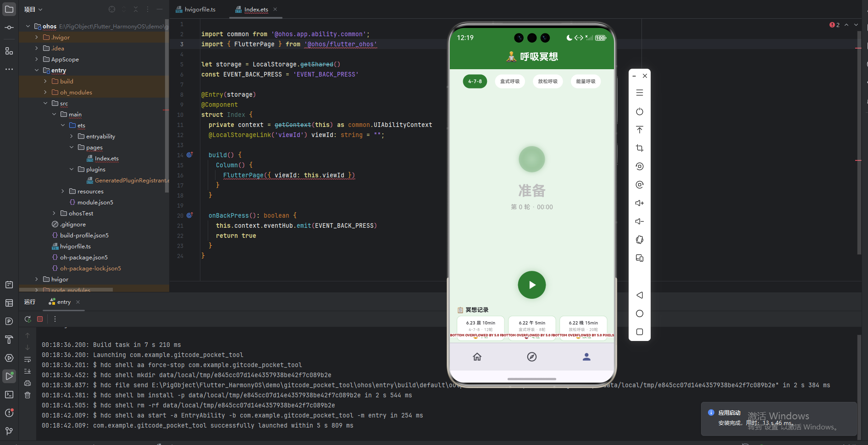This screenshot has width=868, height=445.
Task: Select the 放松呼吸 breathing mode
Action: click(x=548, y=82)
